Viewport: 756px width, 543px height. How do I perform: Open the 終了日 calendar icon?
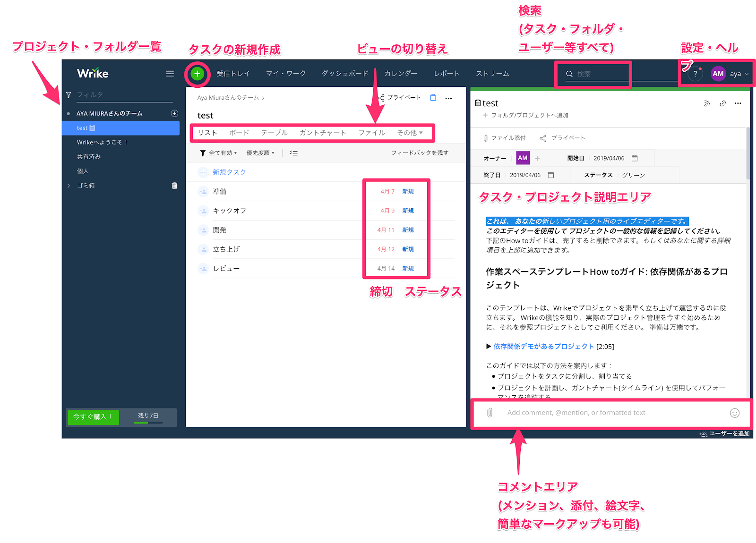(550, 175)
